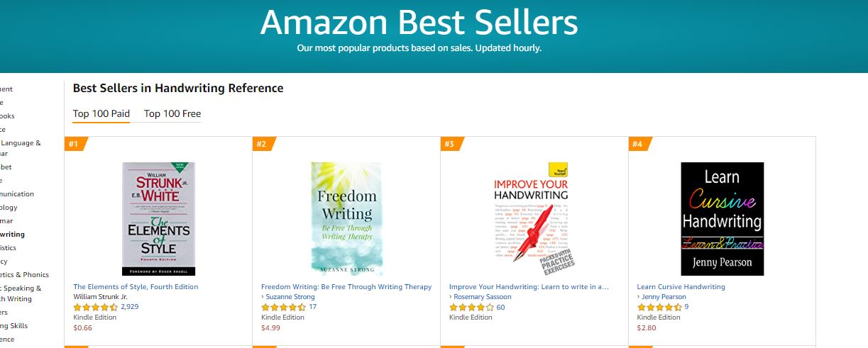
Task: Click star rating for Improve Your Handwriting
Action: pyautogui.click(x=472, y=308)
